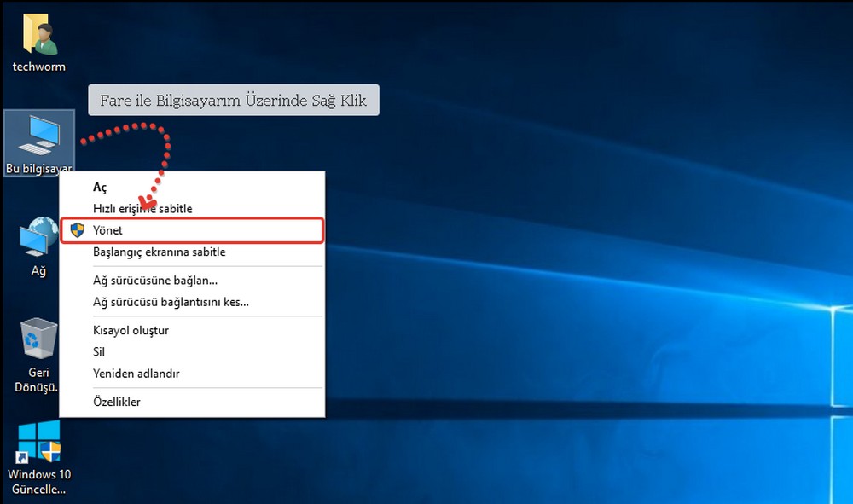Open the techworm user folder icon

pyautogui.click(x=38, y=36)
